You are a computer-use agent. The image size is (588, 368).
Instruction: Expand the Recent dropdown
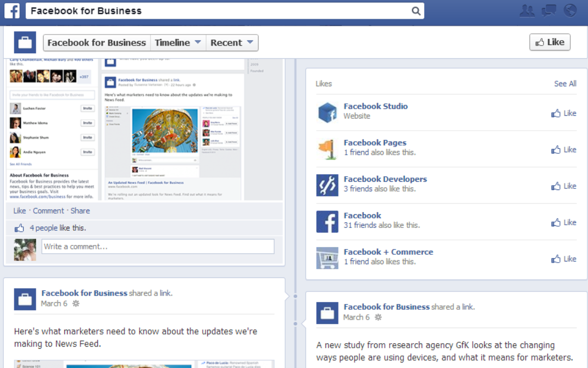[232, 43]
